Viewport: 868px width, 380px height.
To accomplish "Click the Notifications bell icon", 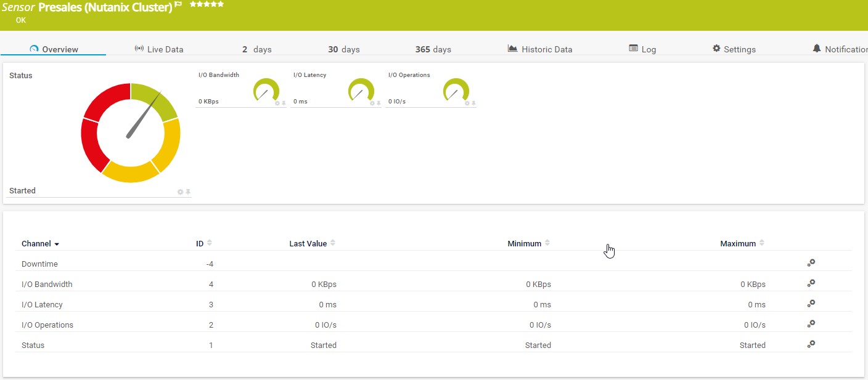I will tap(817, 48).
